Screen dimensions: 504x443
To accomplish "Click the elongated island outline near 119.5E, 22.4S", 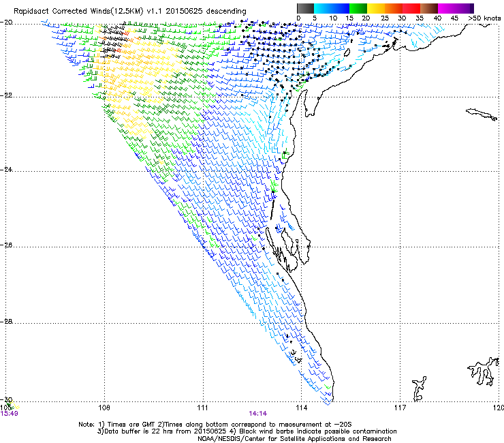I will pos(482,114).
